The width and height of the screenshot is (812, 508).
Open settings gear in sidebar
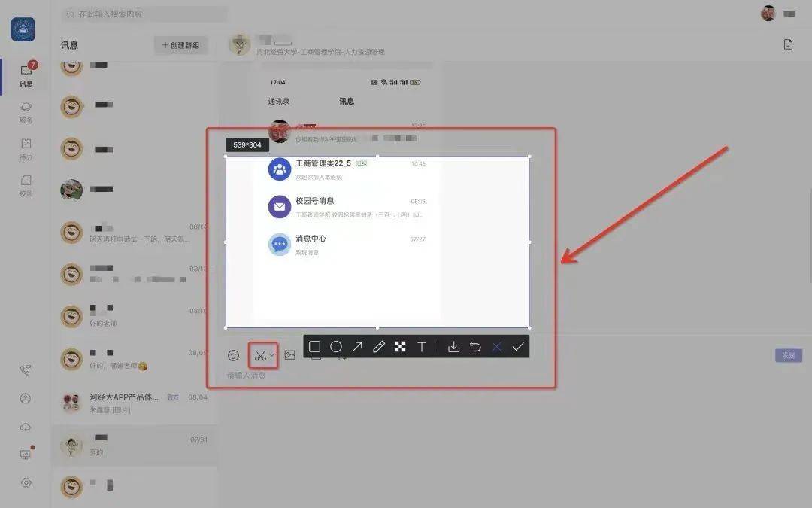26,482
